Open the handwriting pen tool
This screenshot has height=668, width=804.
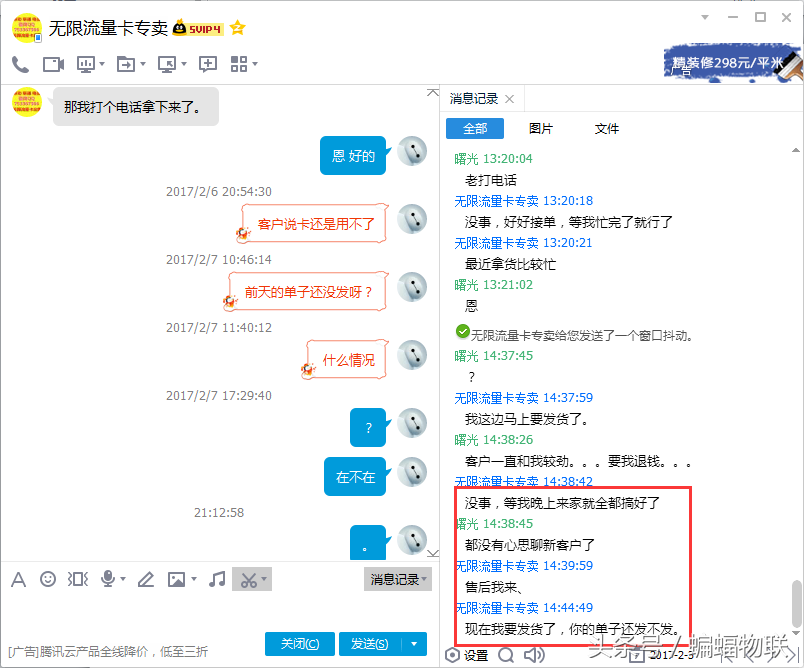point(145,579)
